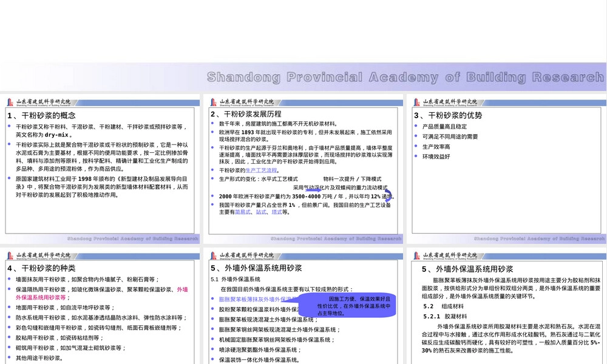Click the '站式' hyperlink
The height and width of the screenshot is (364, 607).
pos(261,212)
